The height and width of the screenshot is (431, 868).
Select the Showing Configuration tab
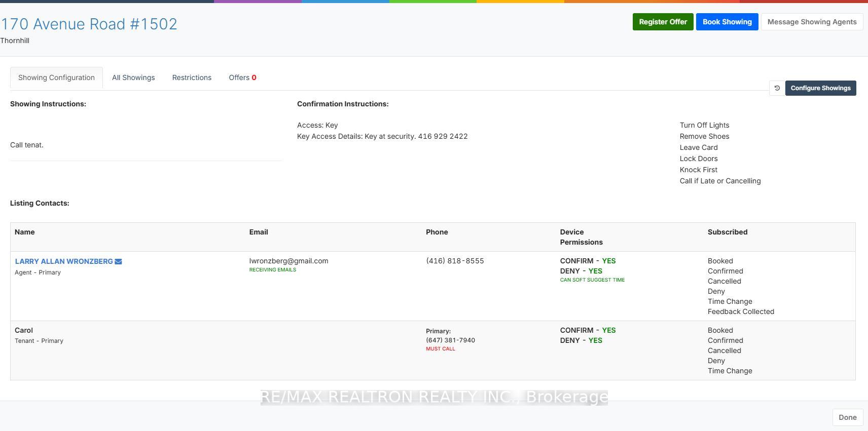tap(56, 77)
